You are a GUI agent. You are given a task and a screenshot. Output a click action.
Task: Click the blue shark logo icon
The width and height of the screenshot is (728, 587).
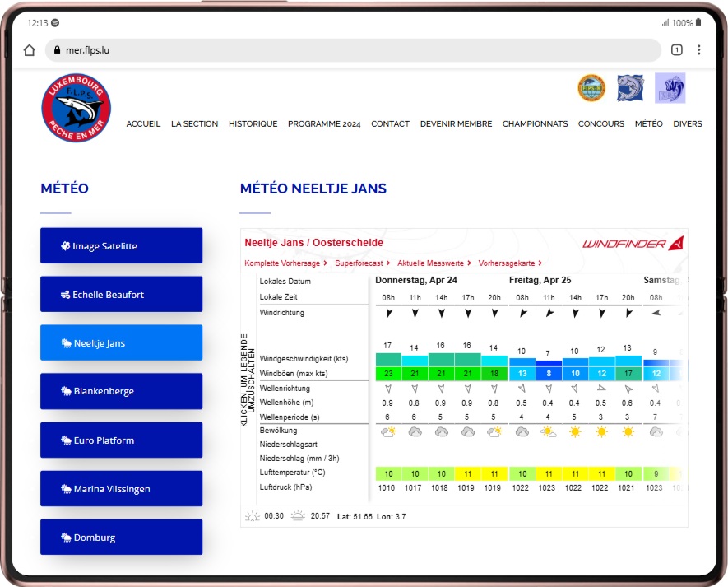[630, 87]
